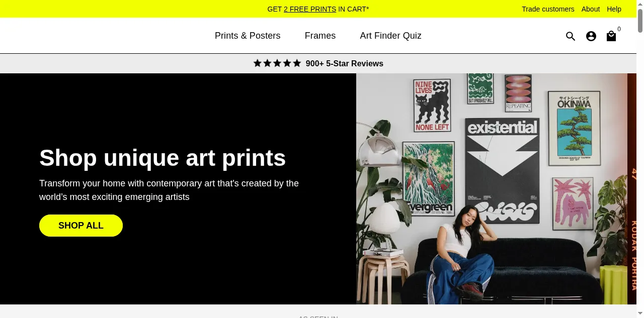Image resolution: width=644 pixels, height=318 pixels.
Task: Open the Frames menu item
Action: click(320, 36)
